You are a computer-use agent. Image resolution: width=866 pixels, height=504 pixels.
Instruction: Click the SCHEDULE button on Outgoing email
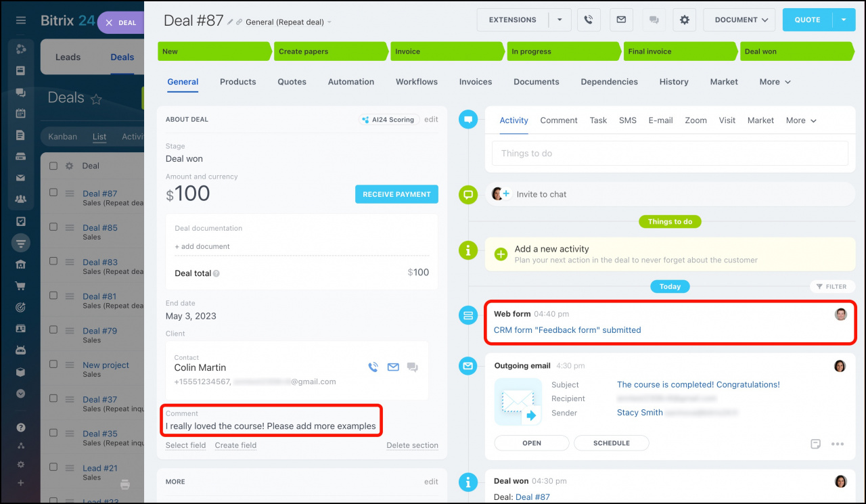point(612,443)
